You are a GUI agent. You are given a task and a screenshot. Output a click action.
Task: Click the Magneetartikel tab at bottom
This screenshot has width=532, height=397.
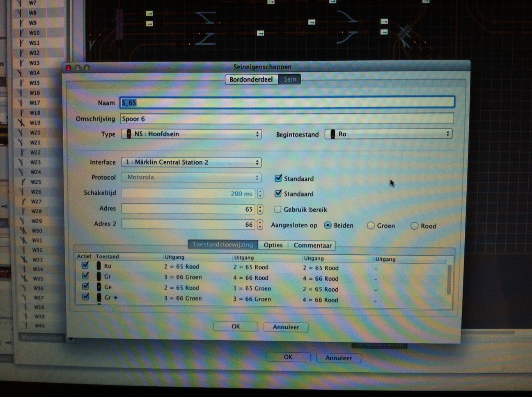pyautogui.click(x=41, y=338)
